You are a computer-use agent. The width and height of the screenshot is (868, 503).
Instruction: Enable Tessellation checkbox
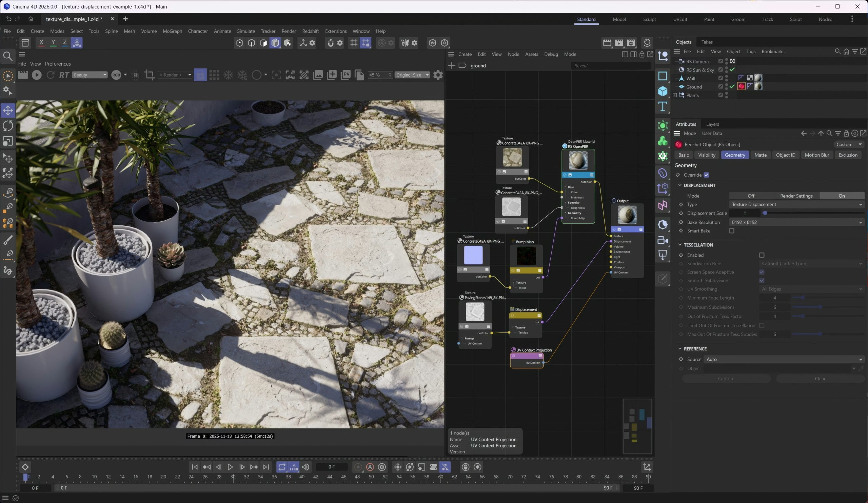coord(762,255)
